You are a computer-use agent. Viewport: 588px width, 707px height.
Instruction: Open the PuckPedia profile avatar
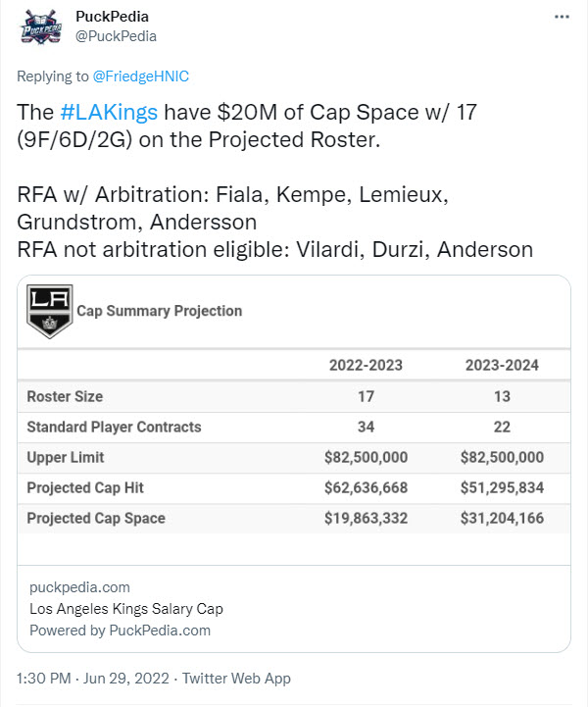point(41,26)
